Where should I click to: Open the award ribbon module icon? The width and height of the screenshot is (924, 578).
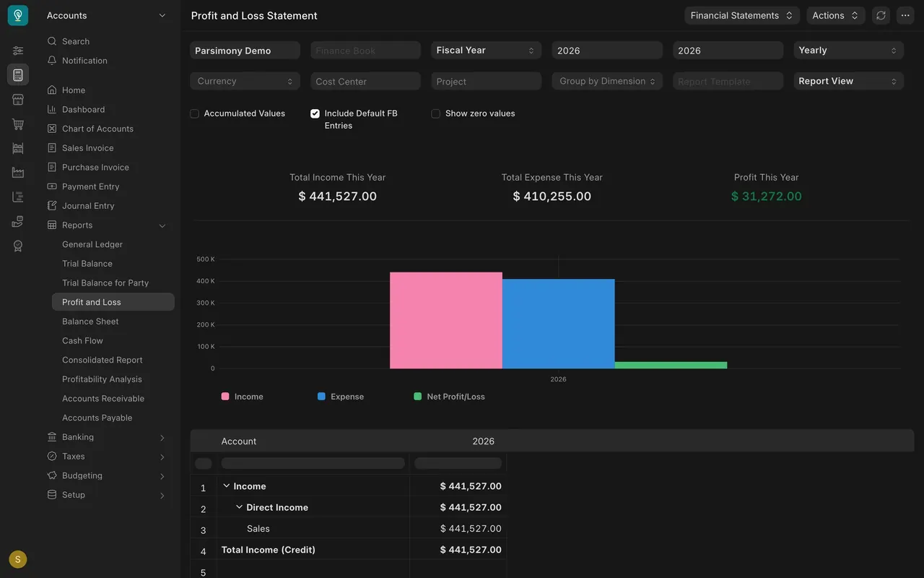tap(18, 246)
